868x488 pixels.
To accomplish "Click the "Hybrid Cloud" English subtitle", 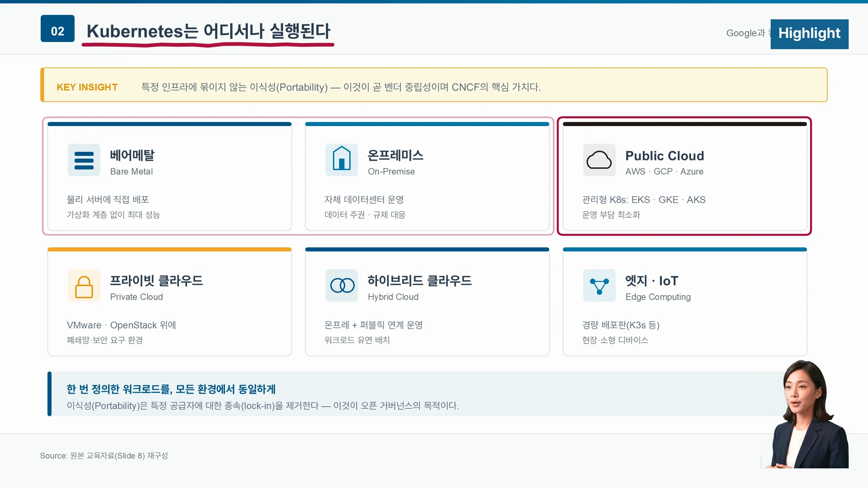I will (393, 297).
